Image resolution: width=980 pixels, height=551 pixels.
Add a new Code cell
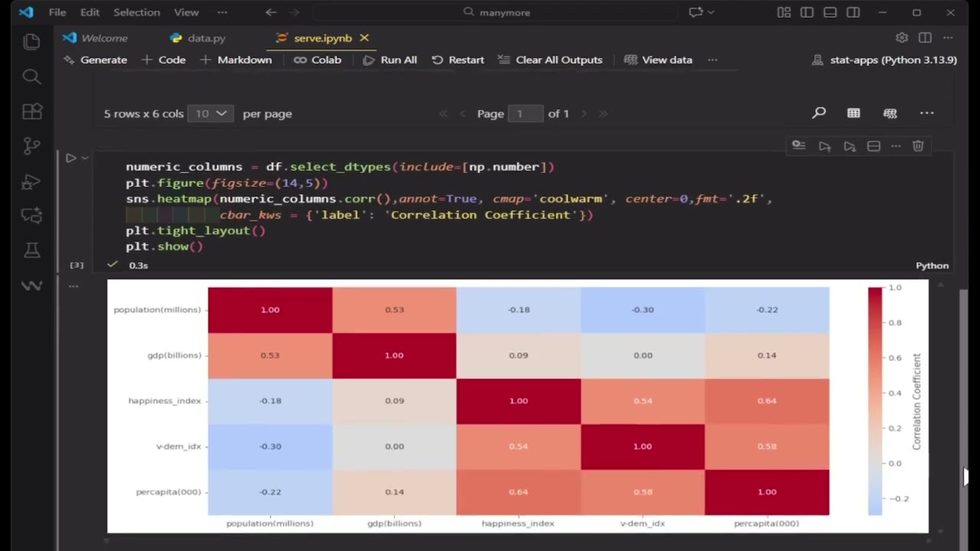point(163,60)
